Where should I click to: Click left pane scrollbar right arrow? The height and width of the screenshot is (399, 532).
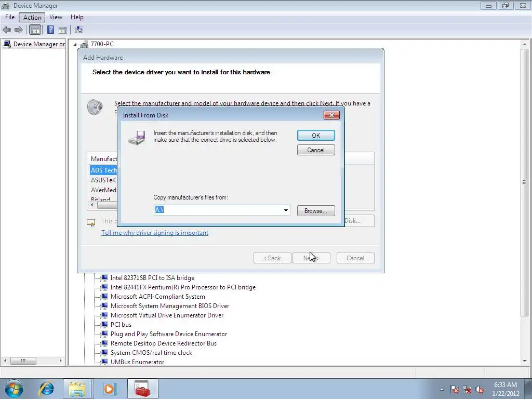pos(60,361)
